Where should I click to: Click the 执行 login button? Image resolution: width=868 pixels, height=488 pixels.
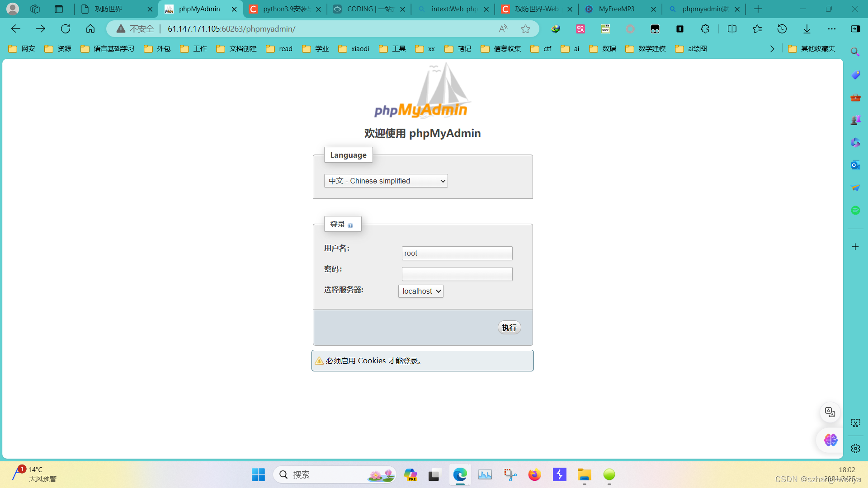pyautogui.click(x=509, y=327)
